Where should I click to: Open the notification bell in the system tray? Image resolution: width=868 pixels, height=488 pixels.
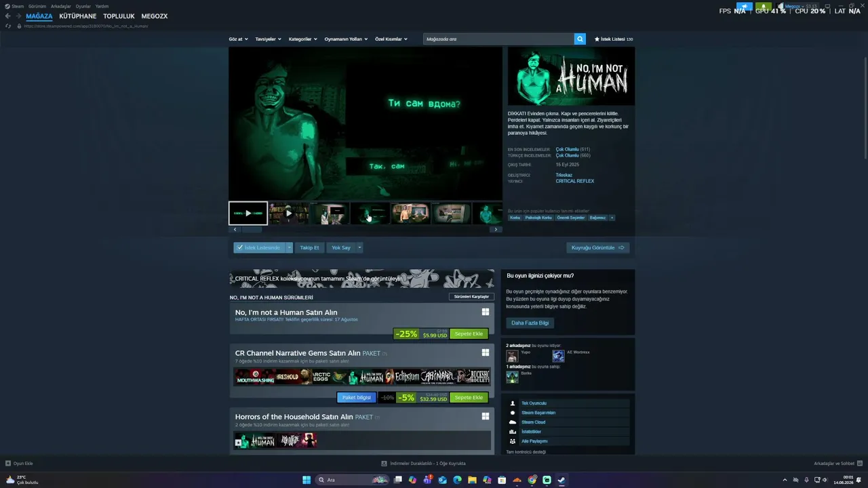(x=859, y=480)
